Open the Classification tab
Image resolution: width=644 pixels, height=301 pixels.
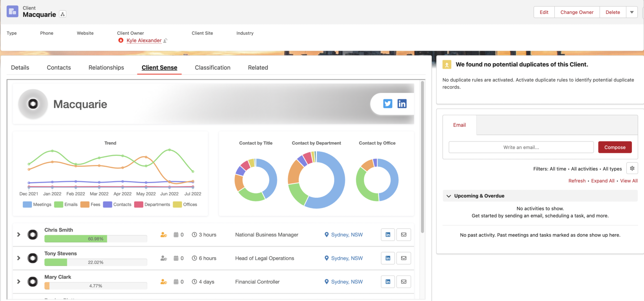[213, 68]
